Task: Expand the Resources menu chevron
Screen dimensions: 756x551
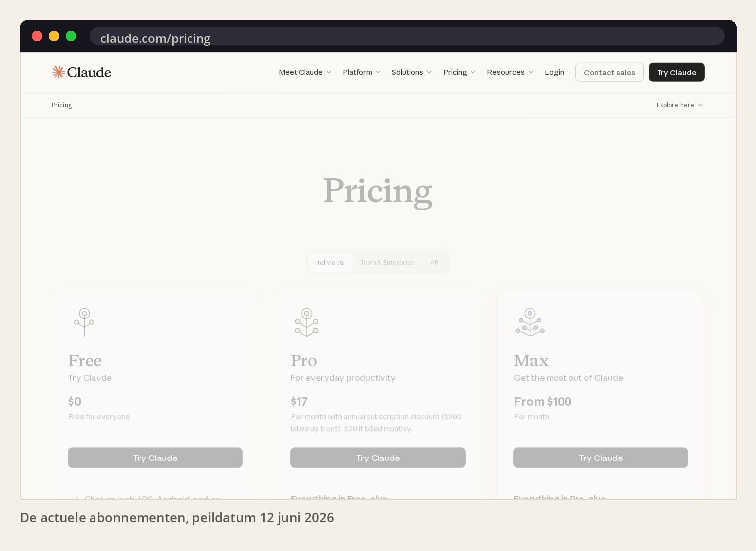Action: [531, 72]
